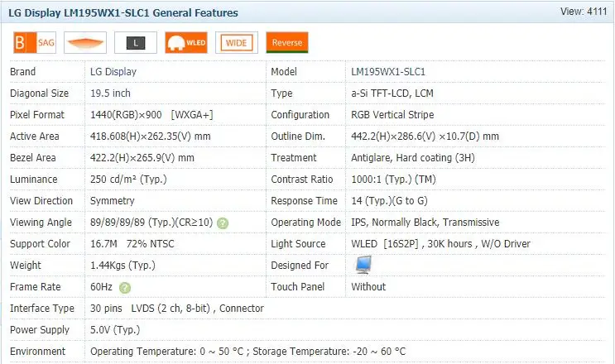Viewport: 615px width, 364px height.
Task: Click outline dimension '442.2(H)×286.6(V) ×10.7(D) mm'
Action: point(425,136)
